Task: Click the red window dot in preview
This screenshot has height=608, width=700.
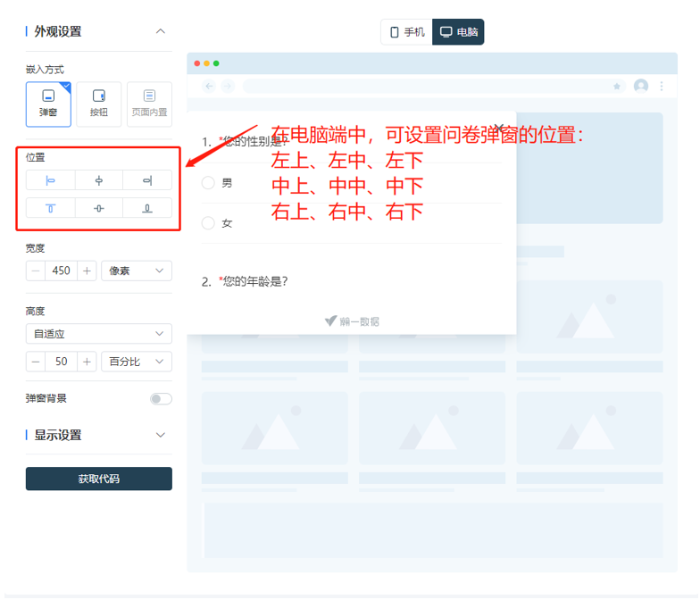Action: pyautogui.click(x=196, y=63)
